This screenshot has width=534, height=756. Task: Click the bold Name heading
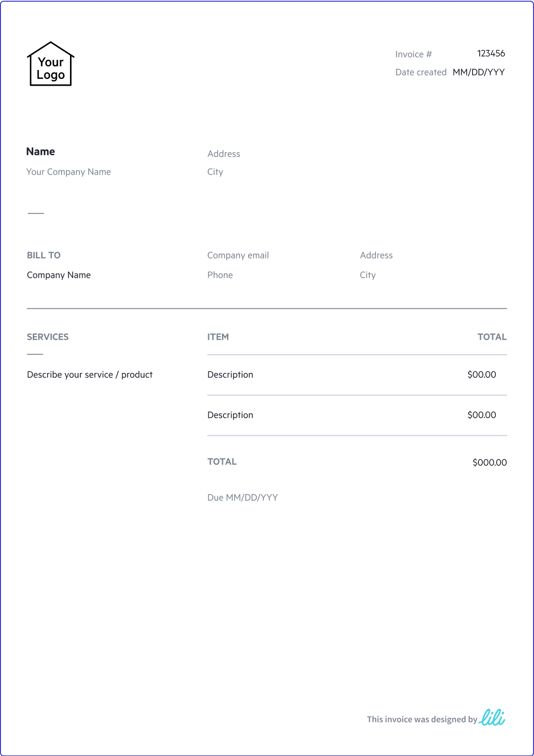pyautogui.click(x=40, y=152)
